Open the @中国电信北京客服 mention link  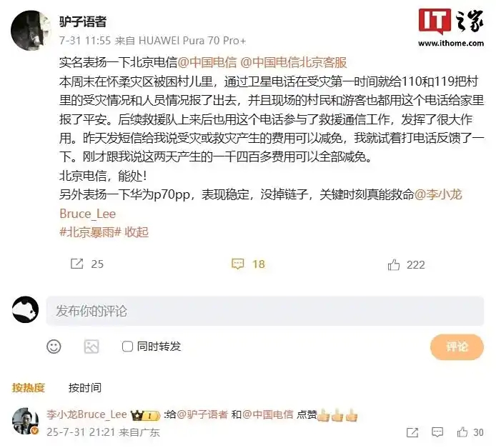tap(294, 63)
